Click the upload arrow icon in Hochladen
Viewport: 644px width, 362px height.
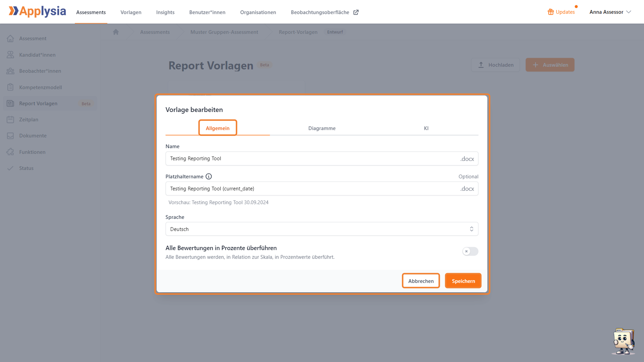point(481,65)
